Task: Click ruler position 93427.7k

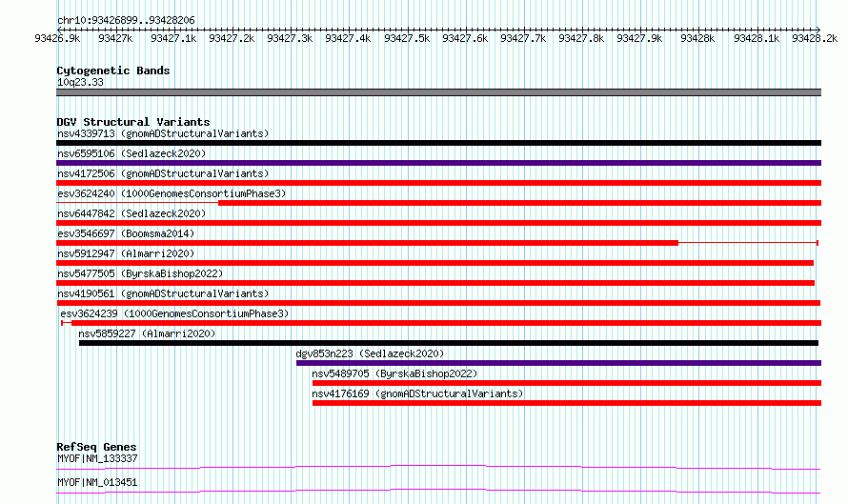Action: click(523, 38)
